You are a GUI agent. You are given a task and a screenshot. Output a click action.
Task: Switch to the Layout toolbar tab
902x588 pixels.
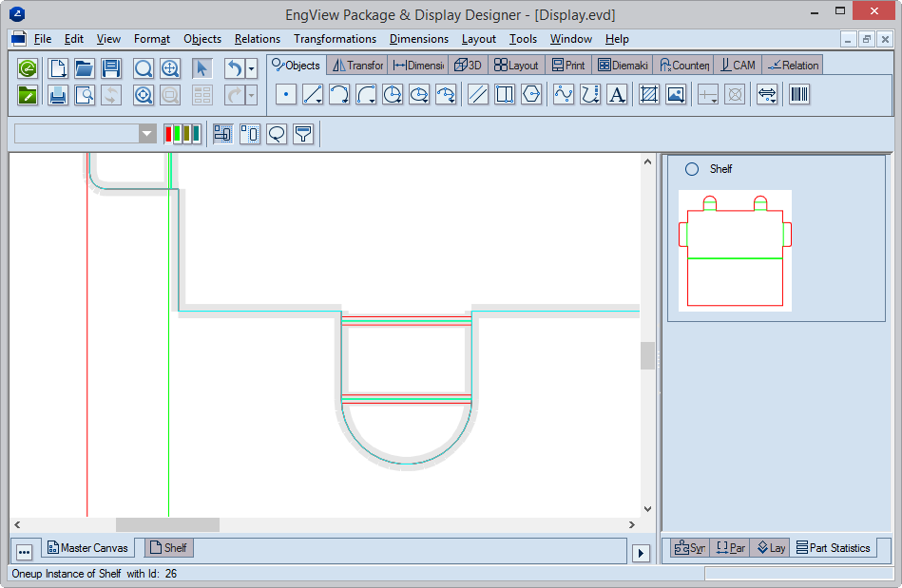tap(516, 65)
